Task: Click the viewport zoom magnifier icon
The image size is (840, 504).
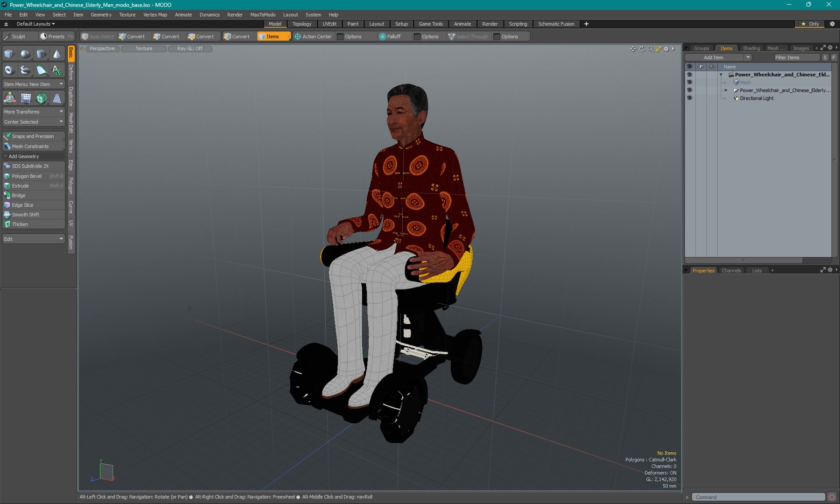Action: point(650,49)
